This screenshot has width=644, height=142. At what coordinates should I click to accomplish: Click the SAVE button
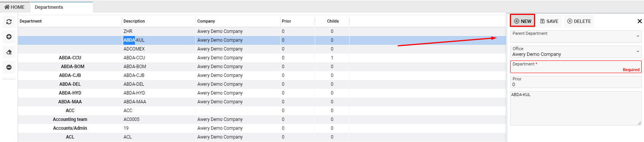tap(549, 21)
